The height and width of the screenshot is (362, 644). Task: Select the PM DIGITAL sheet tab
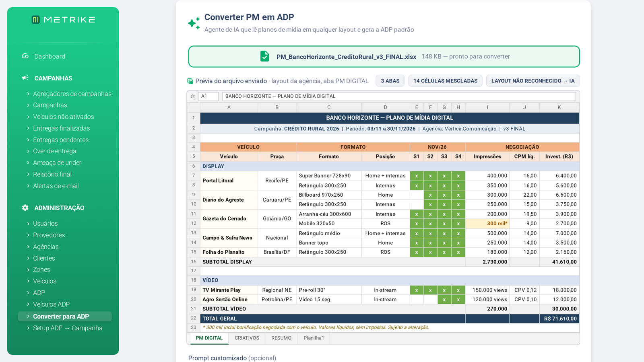point(209,338)
